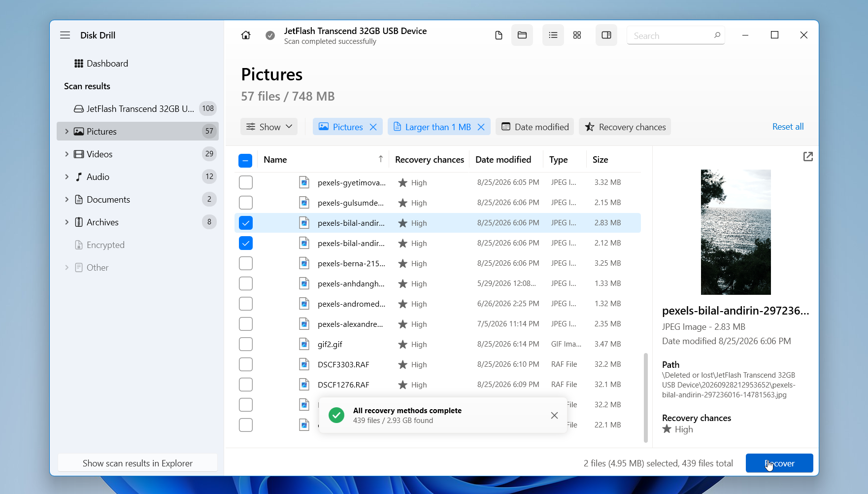Toggle the select-all header checkbox
Screen dimensions: 868x494
(245, 160)
